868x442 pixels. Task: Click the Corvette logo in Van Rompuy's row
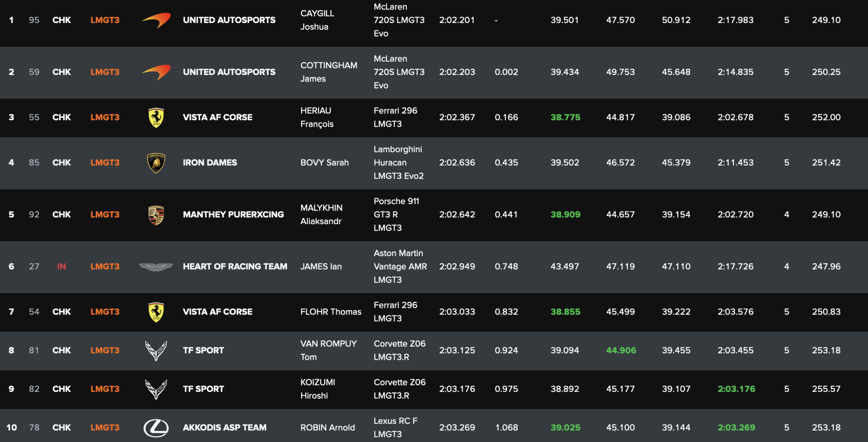(x=156, y=350)
